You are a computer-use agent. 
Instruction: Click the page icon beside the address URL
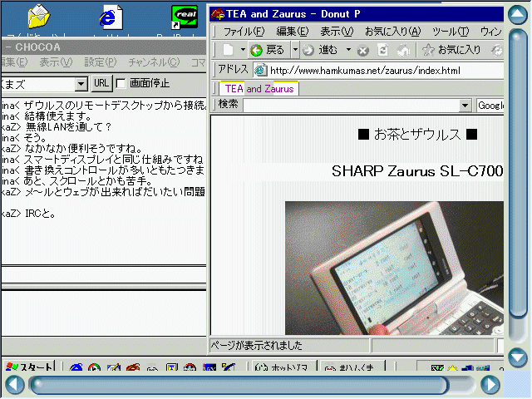260,70
